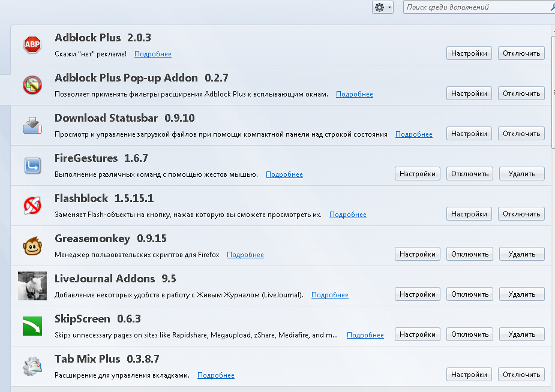Open Настройки for Flashblock
Screen dimensions: 555x392
pos(469,214)
